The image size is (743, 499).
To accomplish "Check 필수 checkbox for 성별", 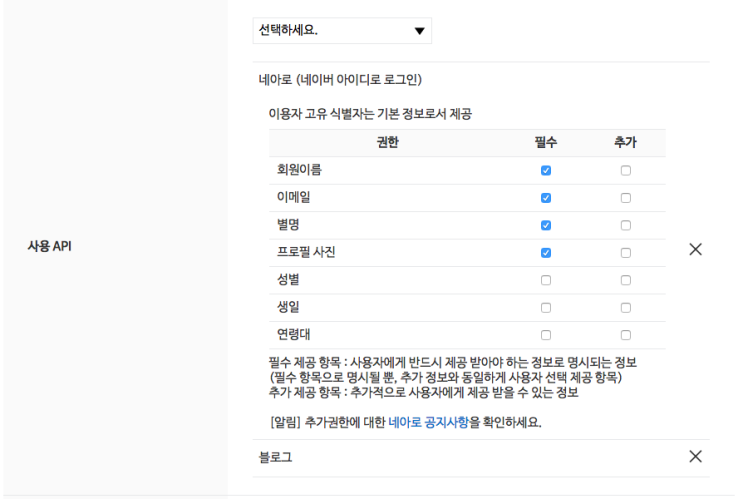I will pos(546,281).
